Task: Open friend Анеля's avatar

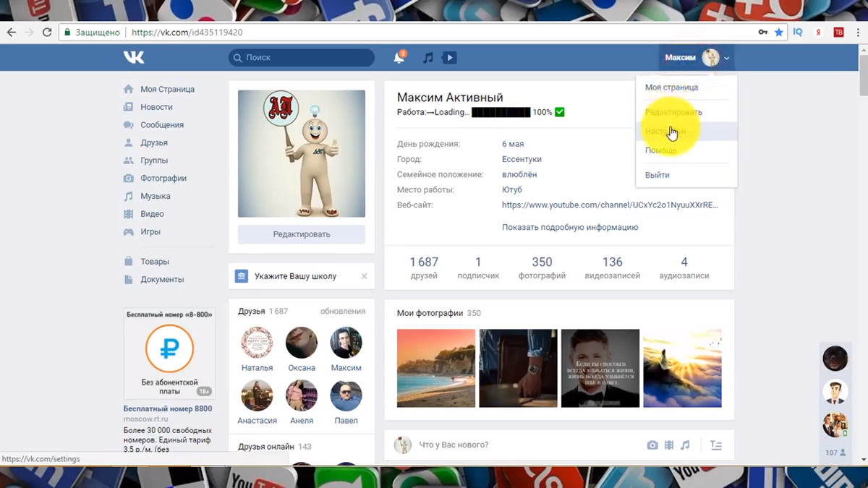Action: 302,395
